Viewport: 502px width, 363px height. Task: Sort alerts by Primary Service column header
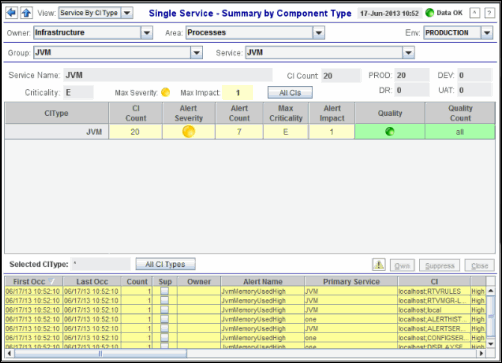351,281
